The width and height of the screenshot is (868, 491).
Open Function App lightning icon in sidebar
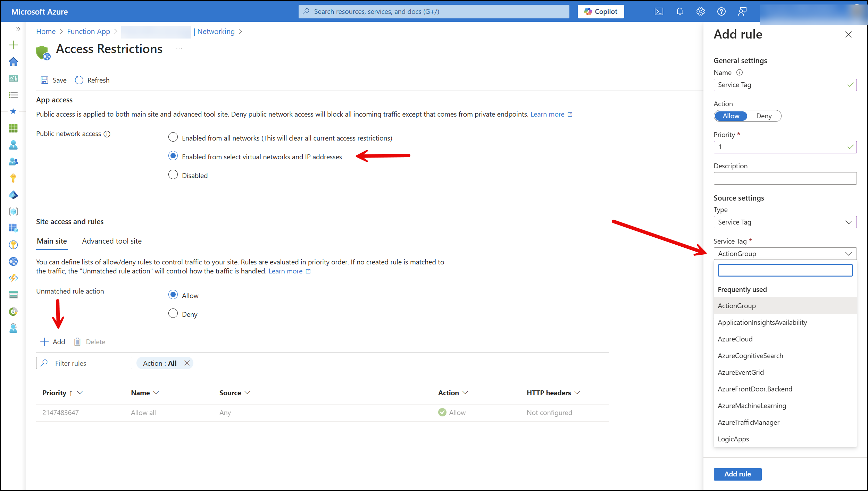pos(13,278)
